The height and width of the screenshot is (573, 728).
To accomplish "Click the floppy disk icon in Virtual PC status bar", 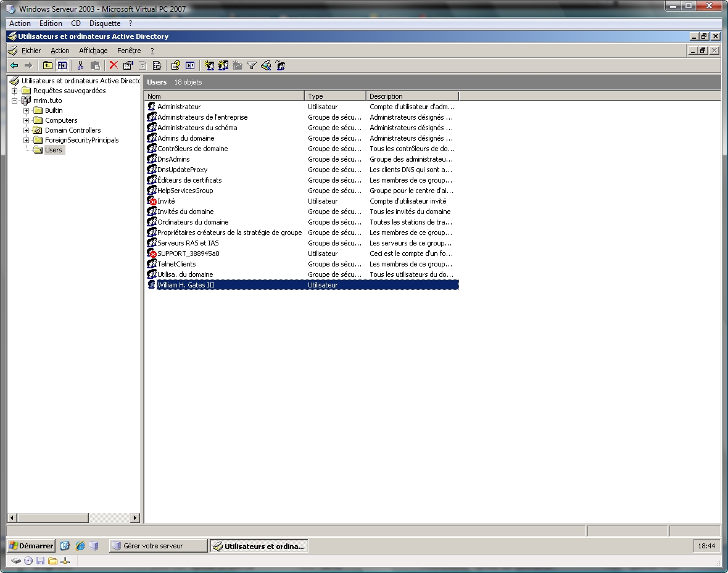I will point(40,561).
